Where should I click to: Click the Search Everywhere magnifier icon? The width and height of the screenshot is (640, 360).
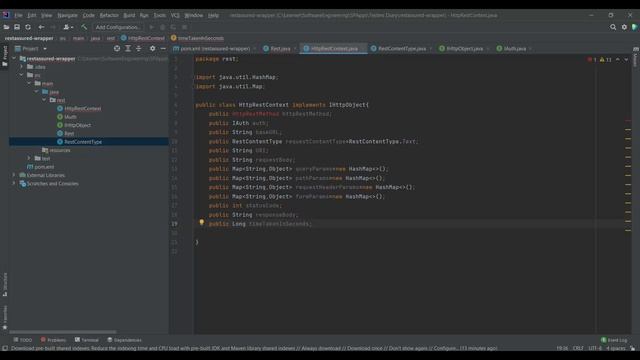click(x=613, y=27)
